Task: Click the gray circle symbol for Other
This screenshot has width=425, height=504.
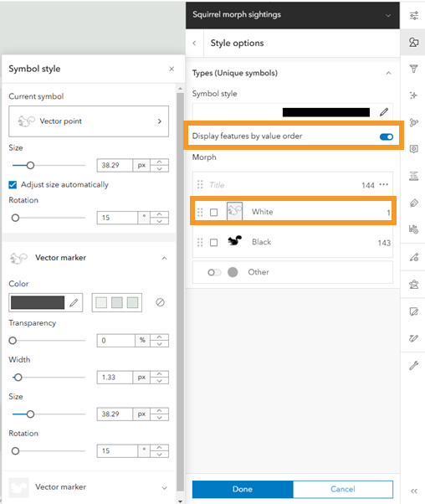Action: [x=233, y=272]
